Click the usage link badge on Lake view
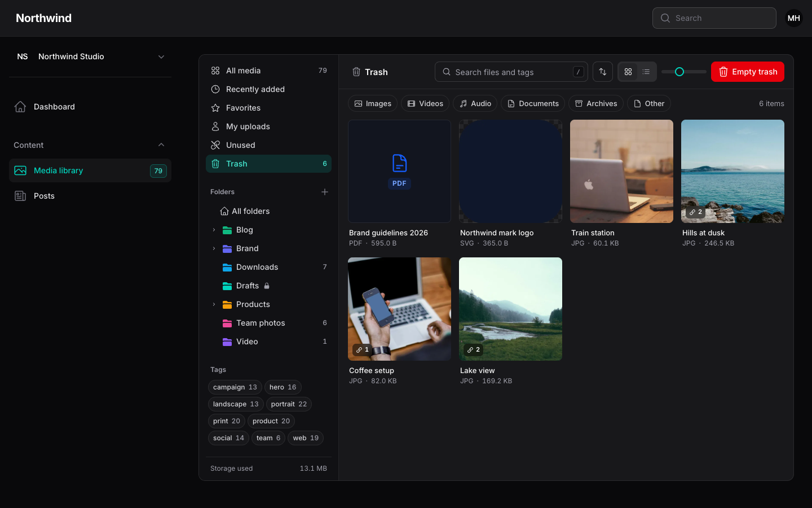The image size is (812, 508). coord(473,350)
